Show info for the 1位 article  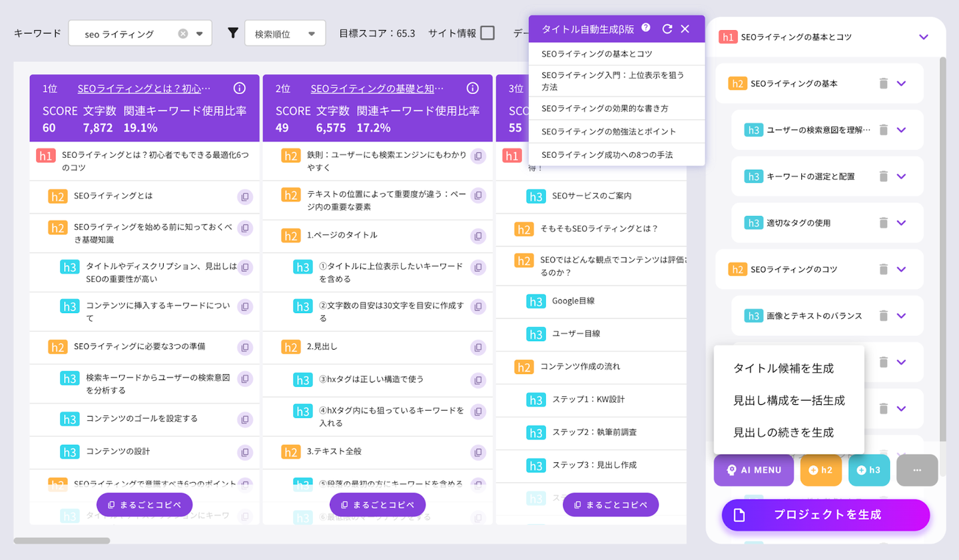[x=240, y=88]
